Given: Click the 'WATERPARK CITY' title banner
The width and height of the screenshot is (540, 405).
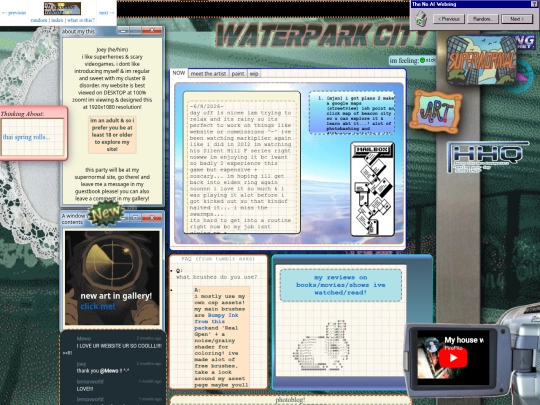Looking at the screenshot, I should (x=321, y=35).
